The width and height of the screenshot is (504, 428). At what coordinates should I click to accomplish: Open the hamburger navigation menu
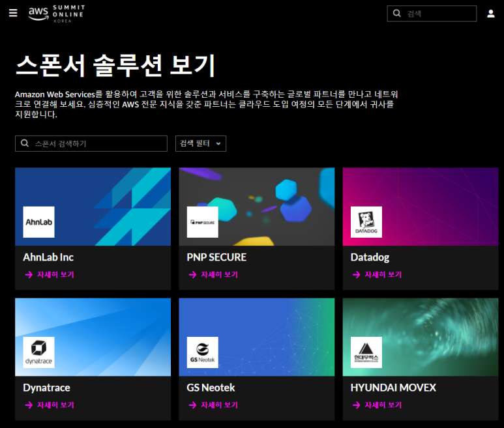coord(13,13)
